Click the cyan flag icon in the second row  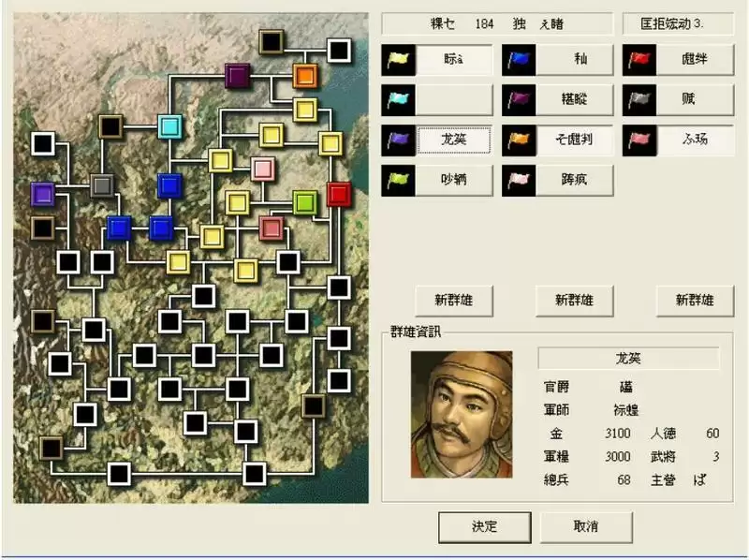click(399, 100)
